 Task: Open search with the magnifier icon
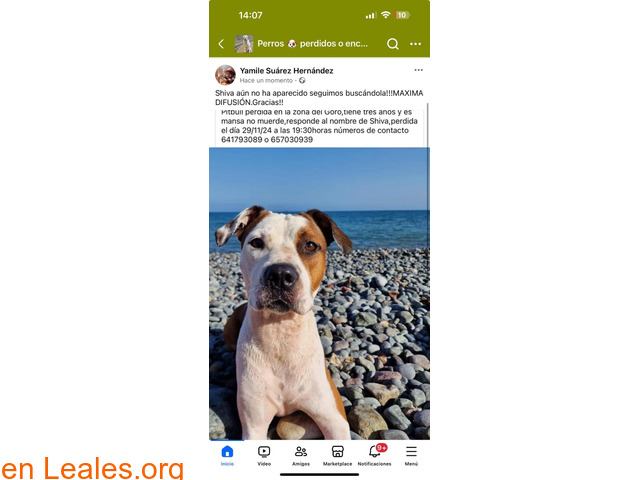tap(393, 44)
